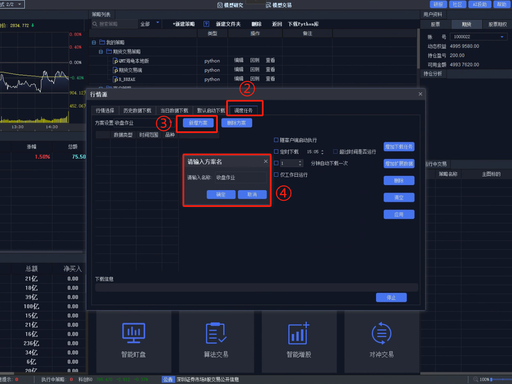The height and width of the screenshot is (384, 512).
Task: Switch to 期货 account tab
Action: click(467, 24)
